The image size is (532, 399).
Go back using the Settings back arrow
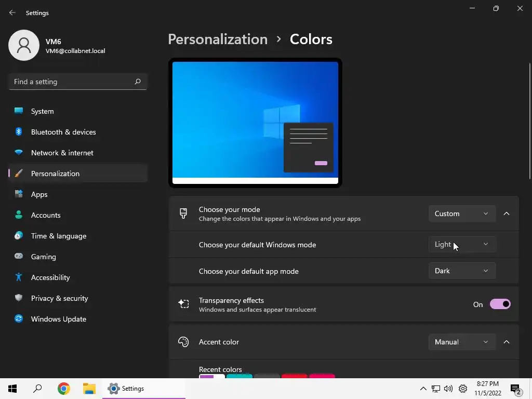point(12,12)
